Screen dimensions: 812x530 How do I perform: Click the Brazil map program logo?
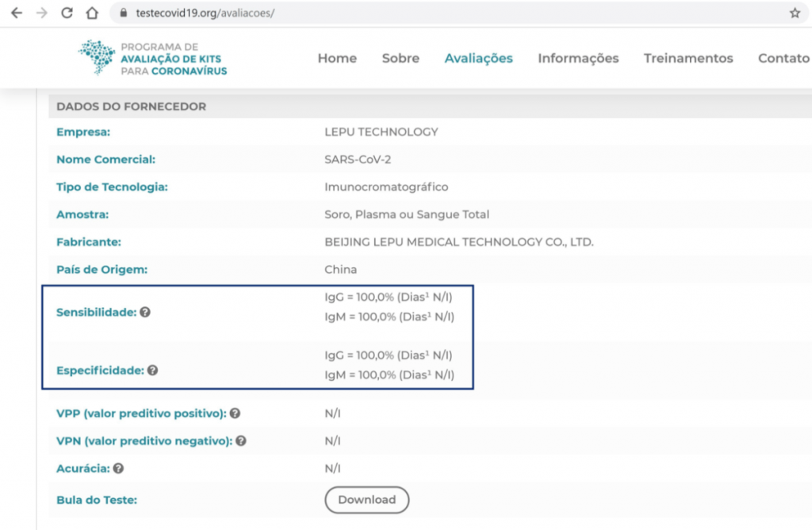(x=97, y=57)
